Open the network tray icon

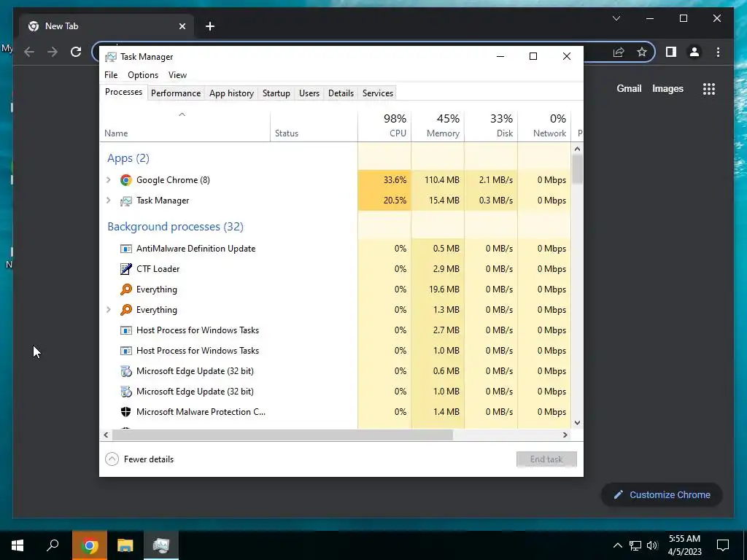tap(635, 545)
